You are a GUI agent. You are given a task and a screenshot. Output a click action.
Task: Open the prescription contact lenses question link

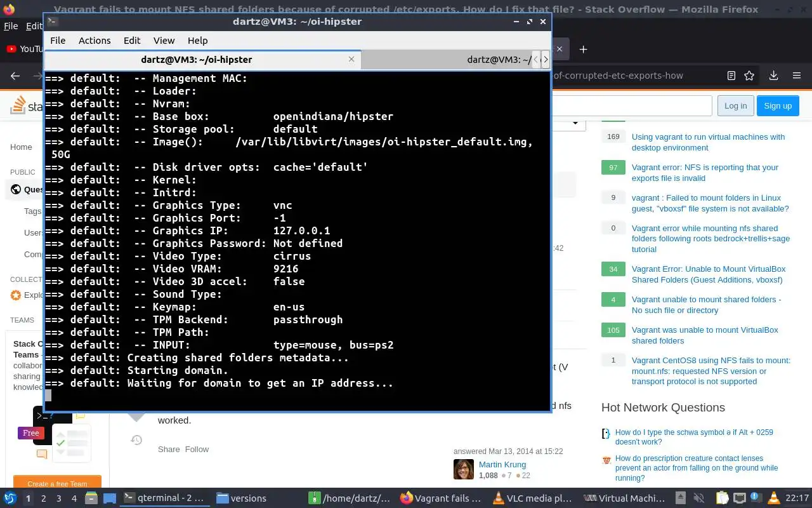697,468
